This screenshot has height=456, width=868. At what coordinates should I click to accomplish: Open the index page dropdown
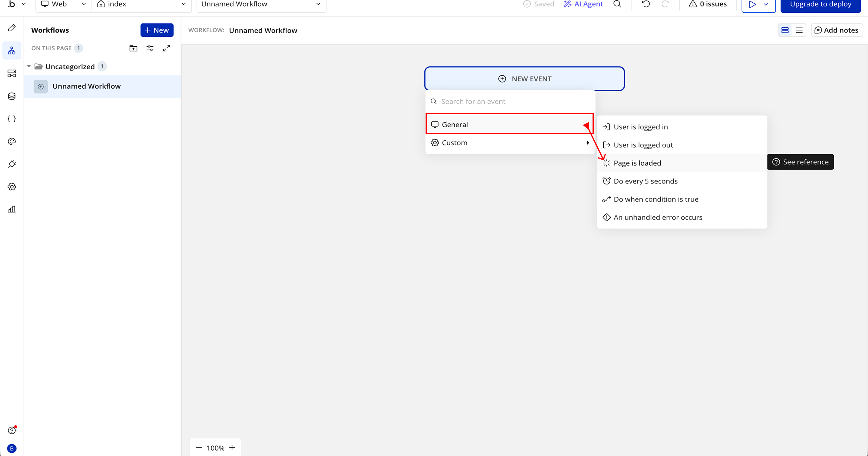click(x=142, y=4)
